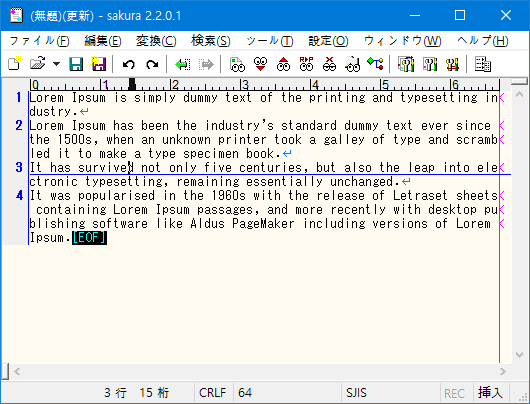The height and width of the screenshot is (404, 530).
Task: Click the horizontal scrollbar right arrow
Action: coord(503,372)
